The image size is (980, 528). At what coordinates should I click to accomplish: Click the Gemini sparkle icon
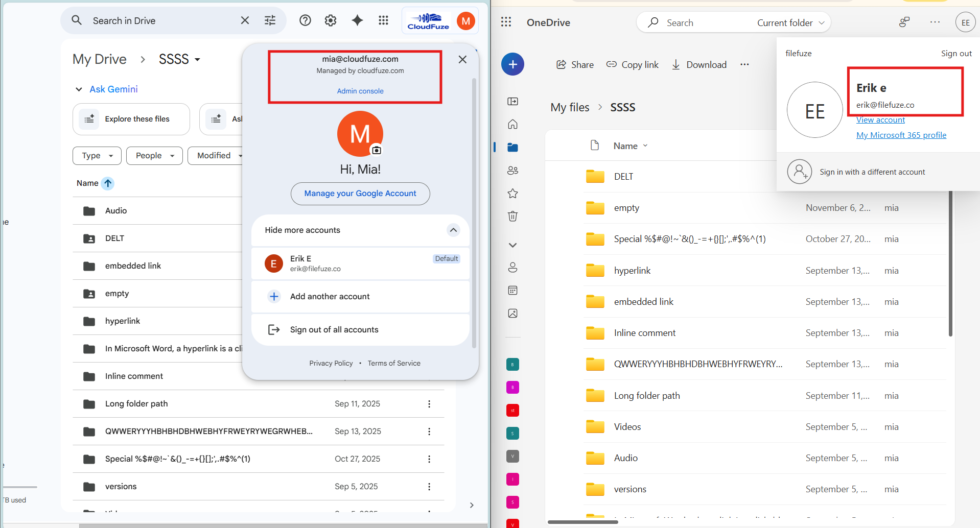coord(357,20)
